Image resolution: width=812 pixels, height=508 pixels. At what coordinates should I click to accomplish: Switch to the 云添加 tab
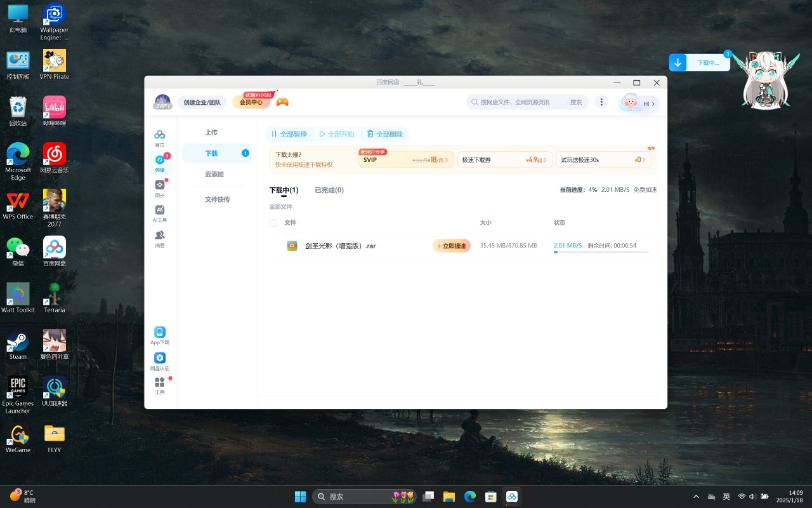(x=214, y=174)
